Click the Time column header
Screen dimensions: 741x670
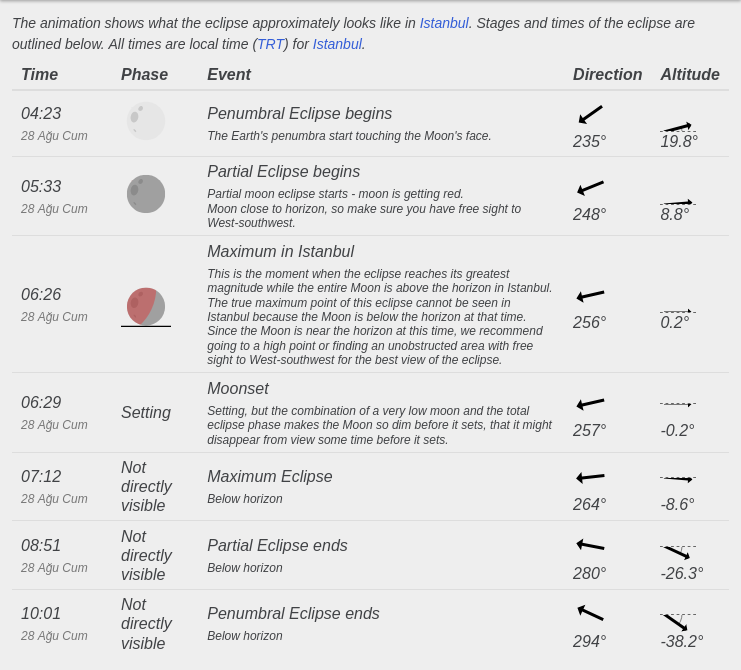coord(40,74)
